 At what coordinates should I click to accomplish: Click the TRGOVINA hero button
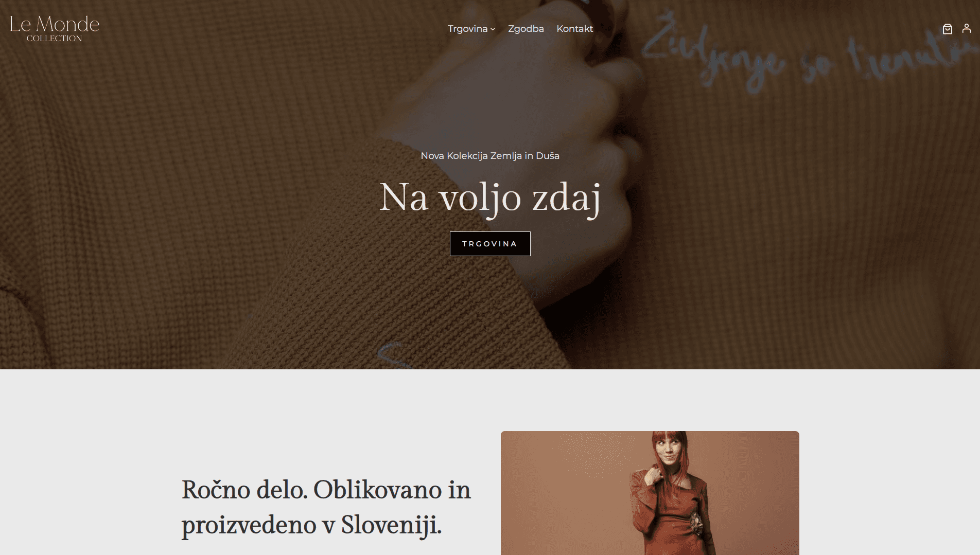click(490, 244)
